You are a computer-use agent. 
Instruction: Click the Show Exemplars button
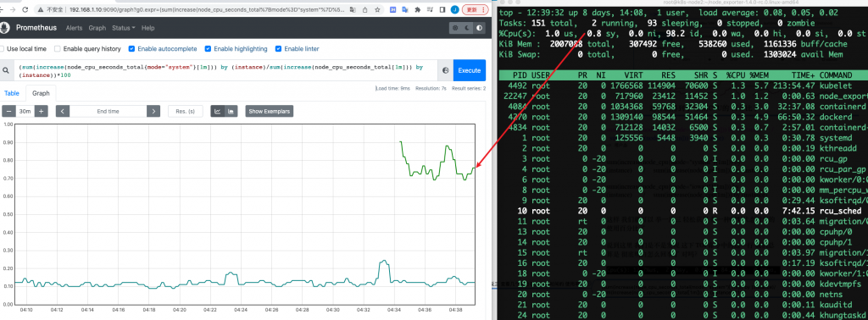pyautogui.click(x=269, y=111)
